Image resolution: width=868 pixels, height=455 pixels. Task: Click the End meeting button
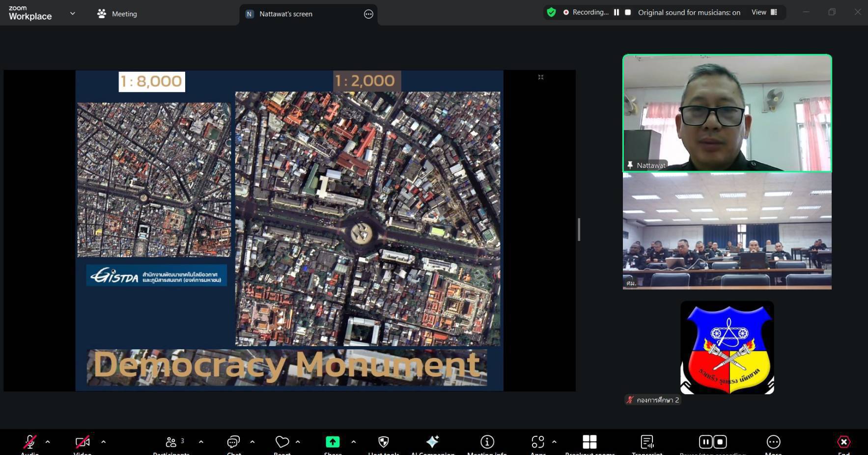(x=843, y=443)
